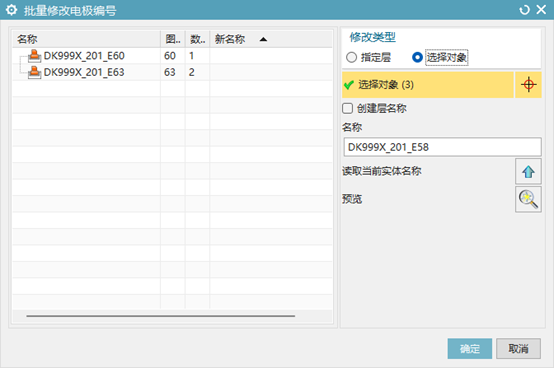554x368 pixels.
Task: Select the 指定层 radio button
Action: 352,57
